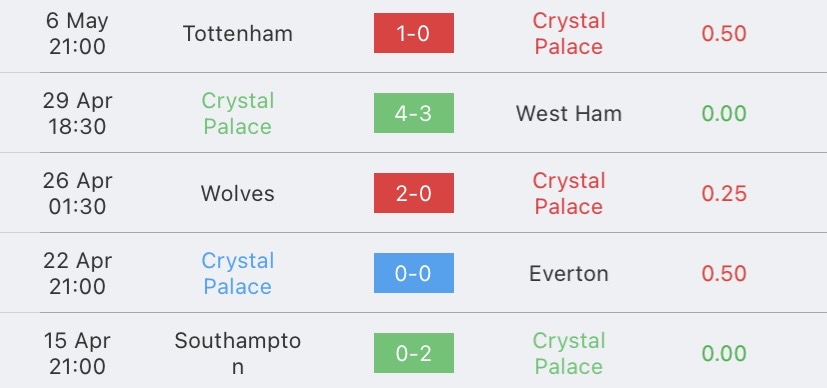Screen dimensions: 827x388
Task: Select the 6 May 21:00 match date
Action: click(77, 33)
